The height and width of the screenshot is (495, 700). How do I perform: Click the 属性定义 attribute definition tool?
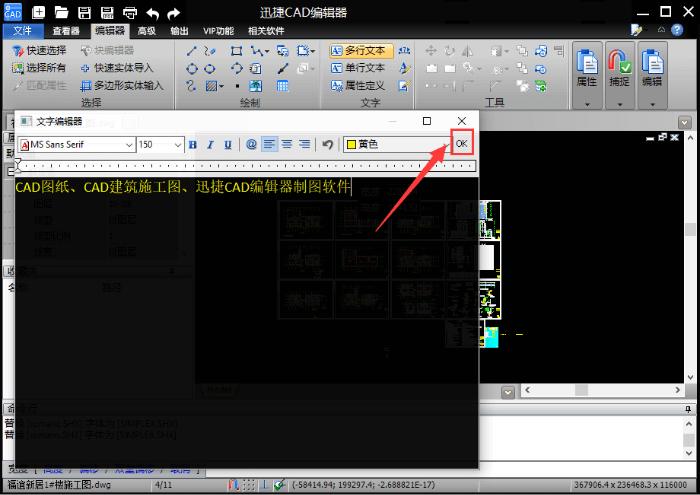358,85
